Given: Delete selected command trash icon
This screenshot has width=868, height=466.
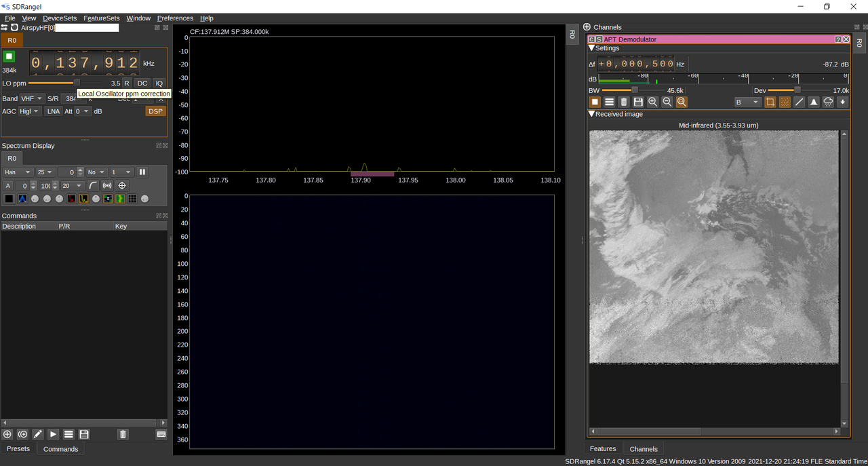Looking at the screenshot, I should click(x=123, y=434).
